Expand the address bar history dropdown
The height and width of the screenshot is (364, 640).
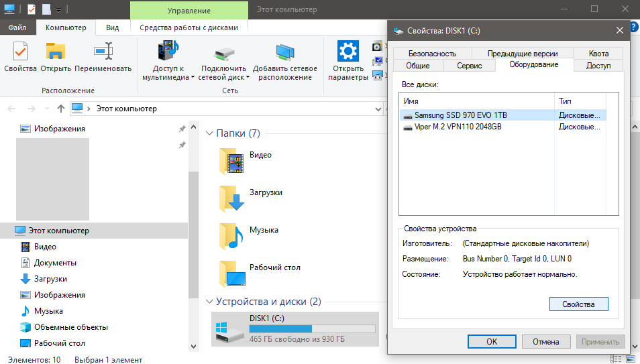coord(378,109)
